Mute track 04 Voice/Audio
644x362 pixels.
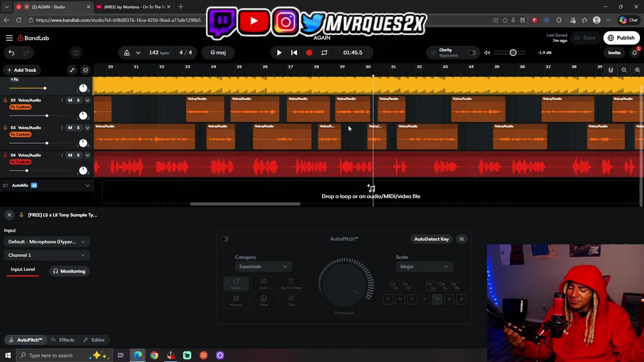pyautogui.click(x=70, y=155)
